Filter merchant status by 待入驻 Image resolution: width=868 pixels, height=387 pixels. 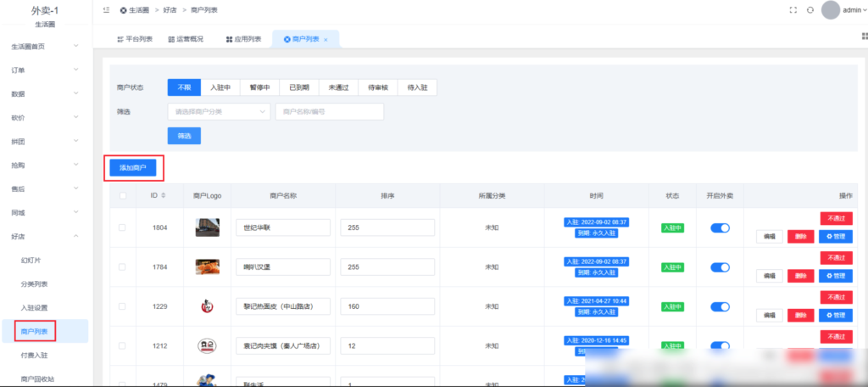417,87
